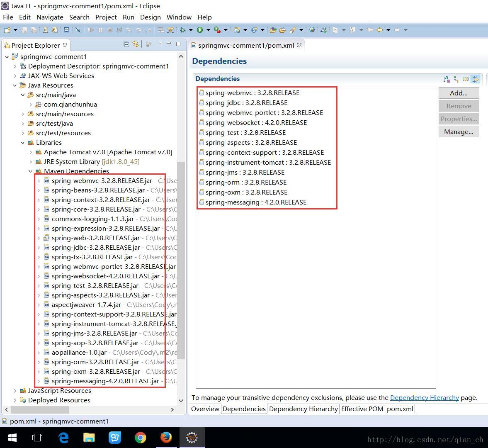
Task: Open the File menu
Action: click(8, 17)
